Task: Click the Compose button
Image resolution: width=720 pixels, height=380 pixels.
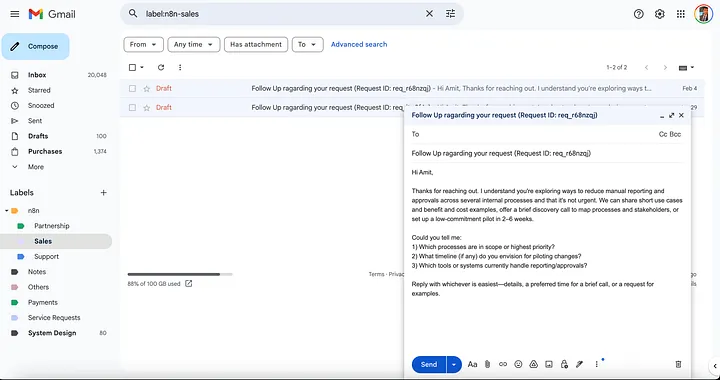Action: click(x=35, y=46)
